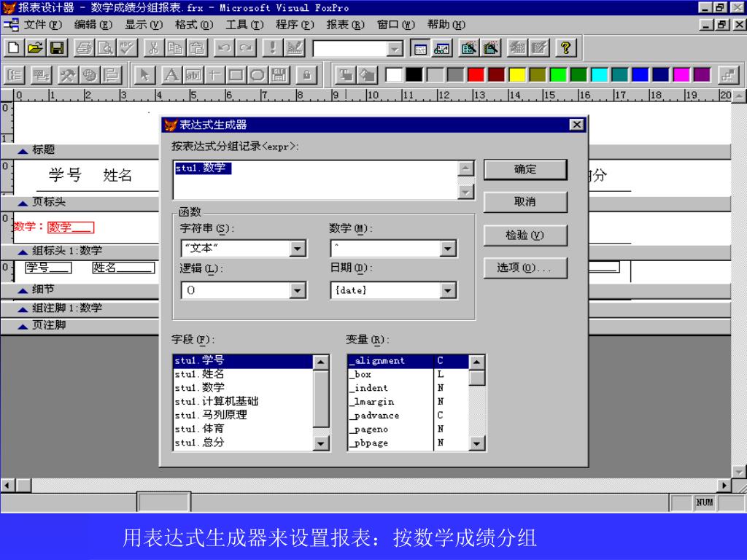Expand the 逻辑 functions dropdown
The width and height of the screenshot is (747, 560).
pyautogui.click(x=298, y=290)
